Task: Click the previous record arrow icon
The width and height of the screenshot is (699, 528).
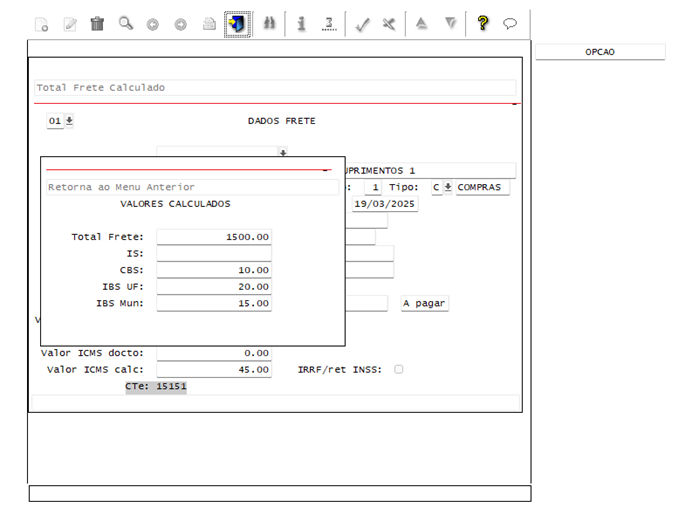Action: click(152, 24)
